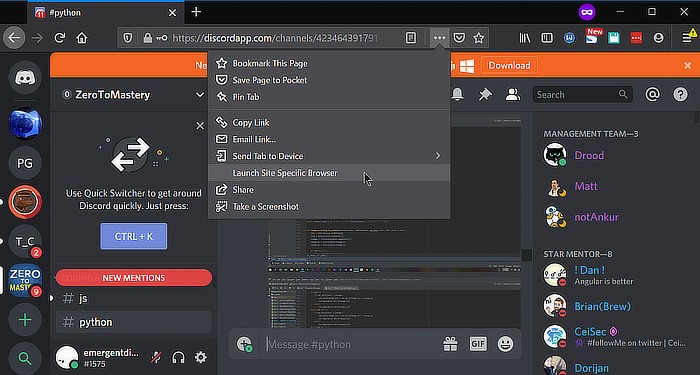The width and height of the screenshot is (700, 375).
Task: Open the T_C server with 2 notifications
Action: [x=25, y=242]
